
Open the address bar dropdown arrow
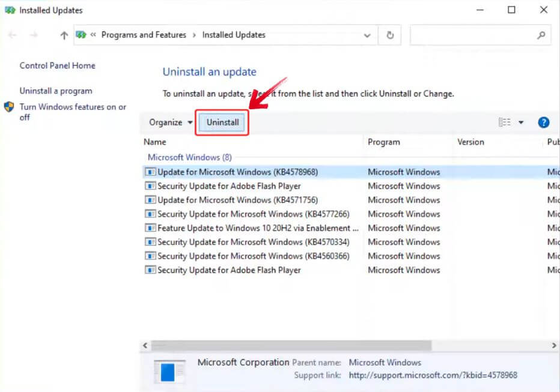(x=367, y=35)
